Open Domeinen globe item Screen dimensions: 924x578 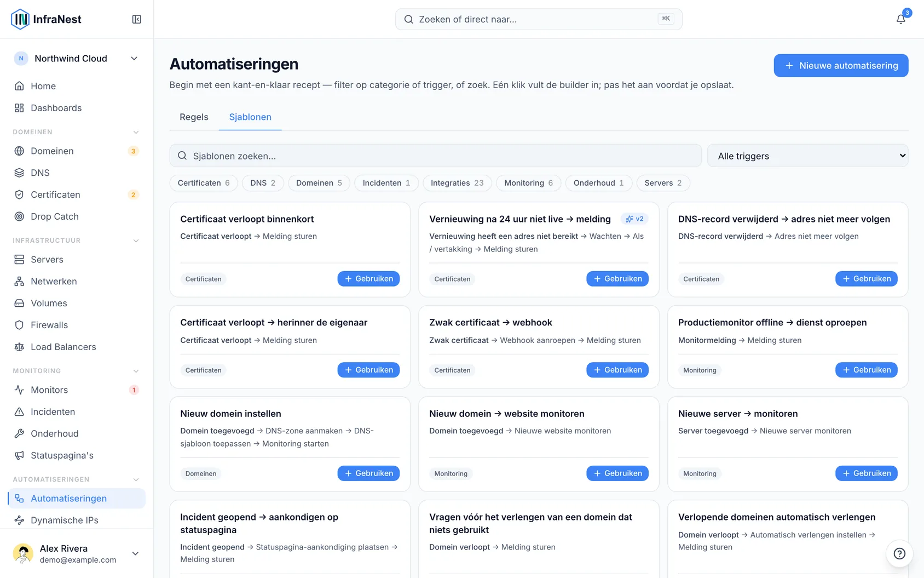(77, 151)
